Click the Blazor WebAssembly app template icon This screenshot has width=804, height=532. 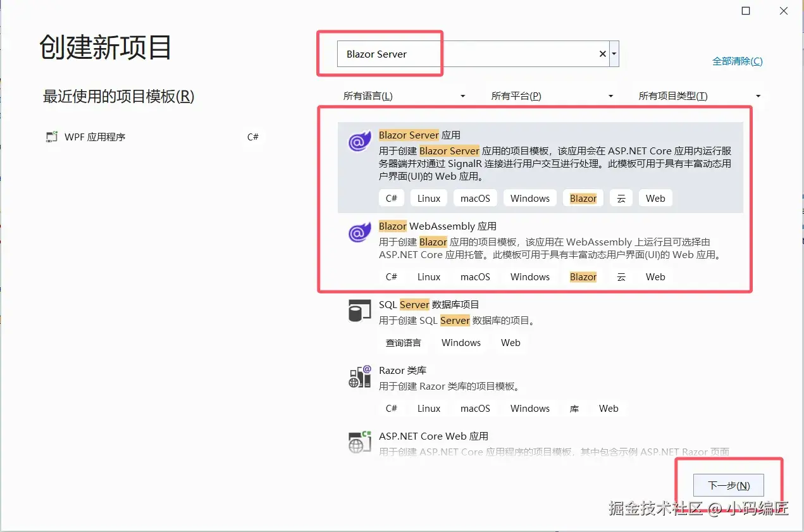359,233
